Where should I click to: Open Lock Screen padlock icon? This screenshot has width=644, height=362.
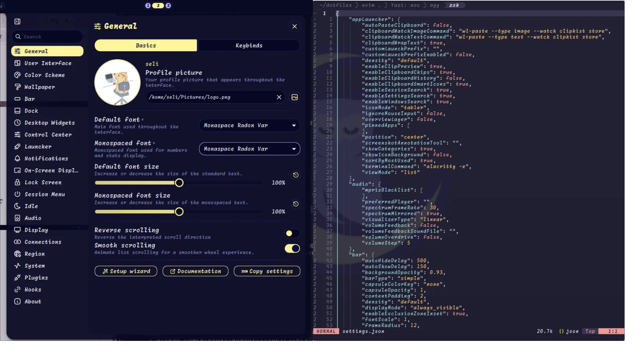(x=17, y=182)
